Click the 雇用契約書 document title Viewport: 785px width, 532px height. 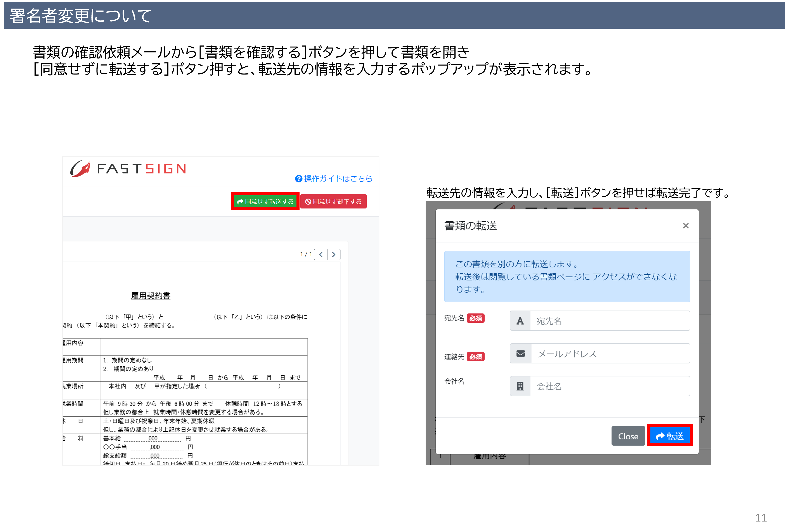(151, 296)
